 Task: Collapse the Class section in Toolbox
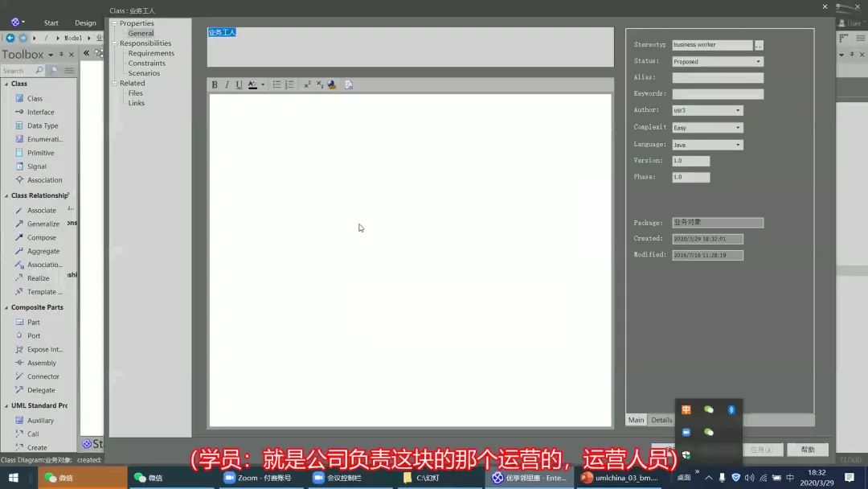tap(6, 84)
